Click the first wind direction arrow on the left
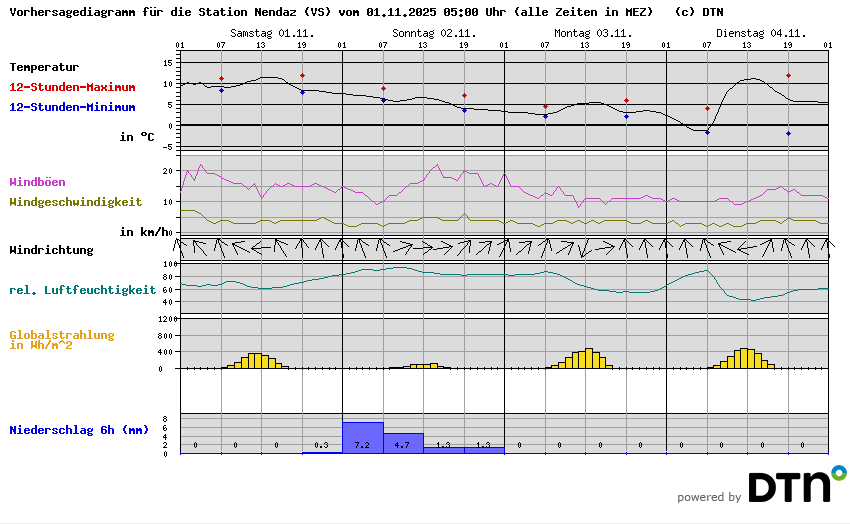This screenshot has width=850, height=524. tap(181, 246)
